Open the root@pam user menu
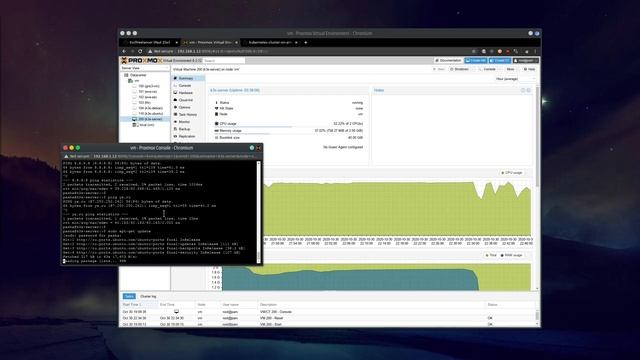This screenshot has width=640, height=360. pos(526,60)
